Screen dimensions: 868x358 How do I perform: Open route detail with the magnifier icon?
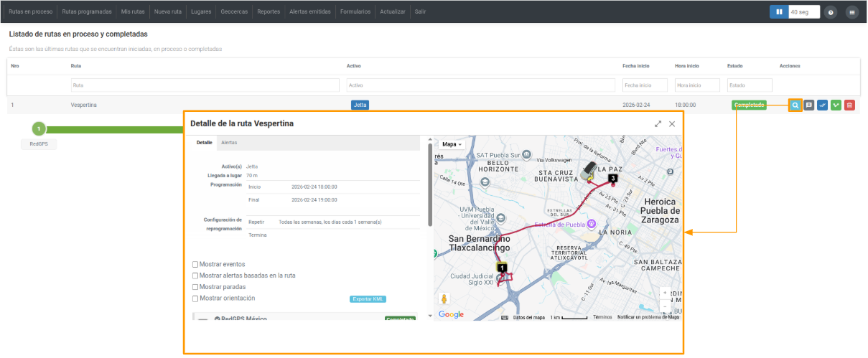coord(795,105)
